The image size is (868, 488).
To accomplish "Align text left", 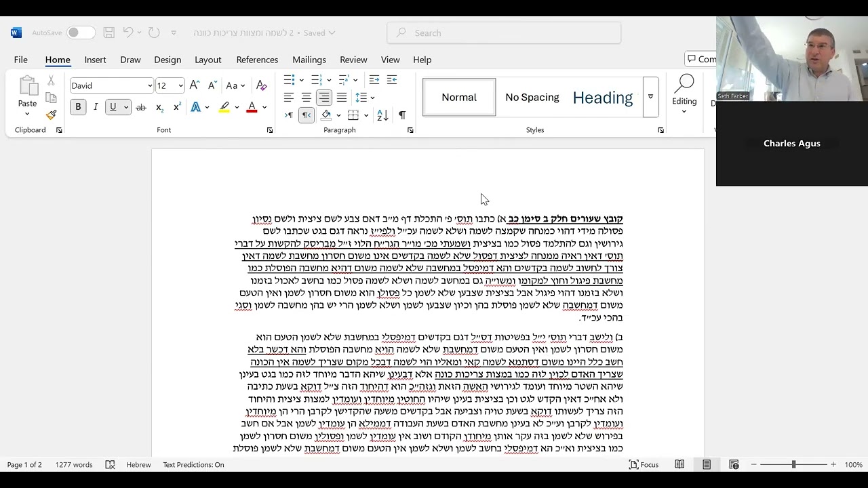I will (x=289, y=98).
